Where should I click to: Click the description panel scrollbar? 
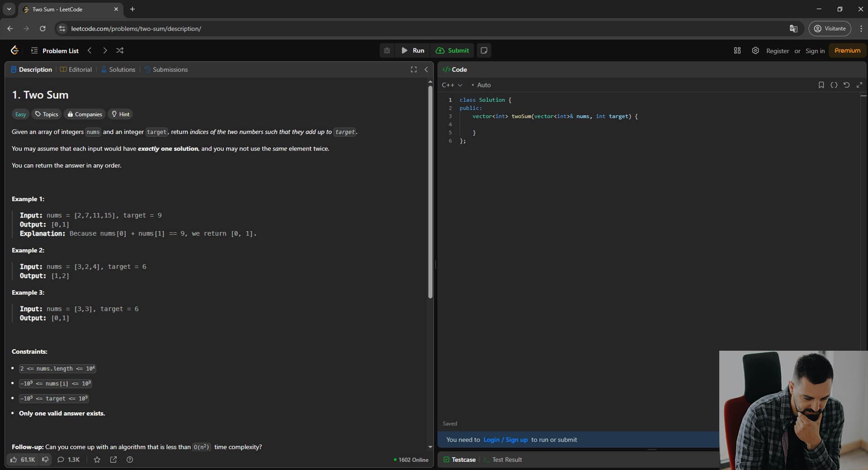430,192
